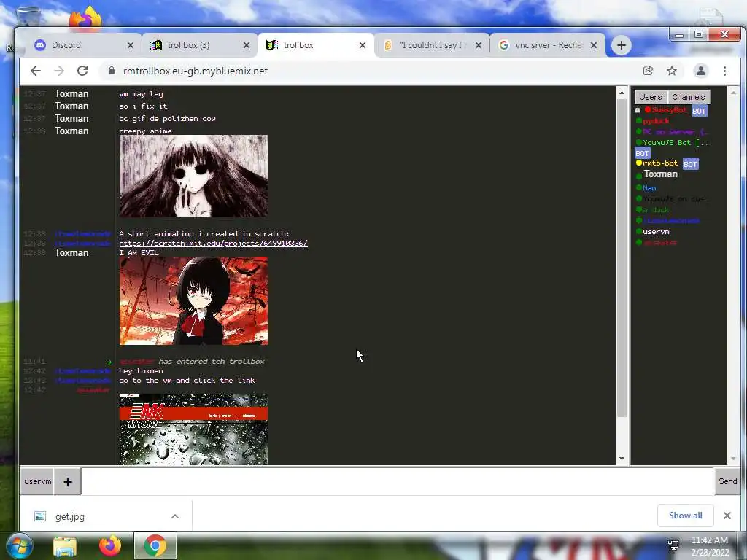This screenshot has height=560, width=747.
Task: Open the Windows Start menu
Action: tap(19, 545)
